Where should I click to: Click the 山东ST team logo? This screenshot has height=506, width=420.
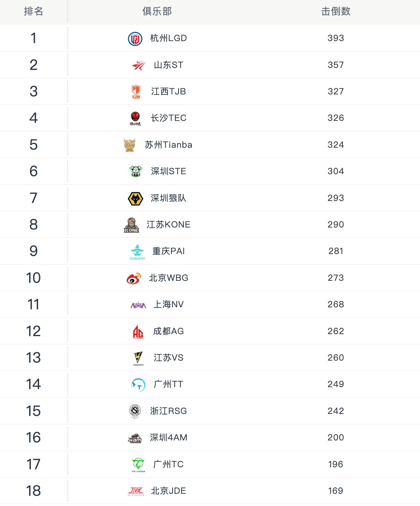(138, 65)
